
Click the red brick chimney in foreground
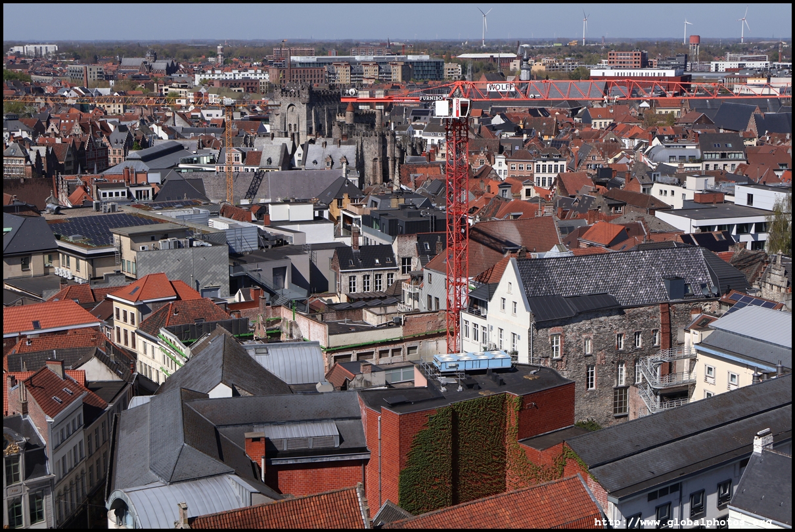(255, 448)
